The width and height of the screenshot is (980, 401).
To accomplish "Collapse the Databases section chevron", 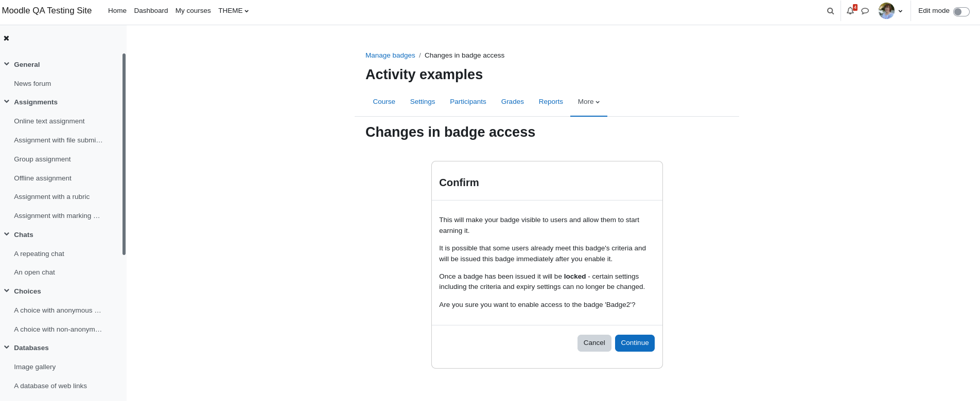I will pyautogui.click(x=7, y=348).
